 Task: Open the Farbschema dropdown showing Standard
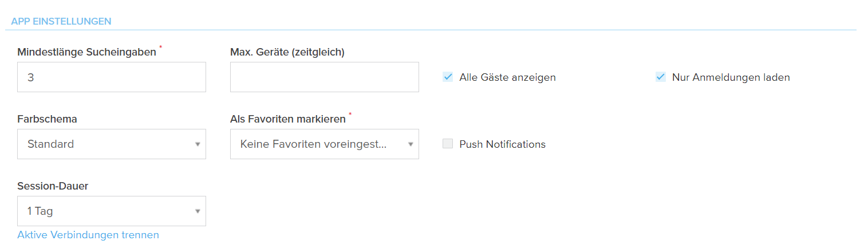coord(112,144)
